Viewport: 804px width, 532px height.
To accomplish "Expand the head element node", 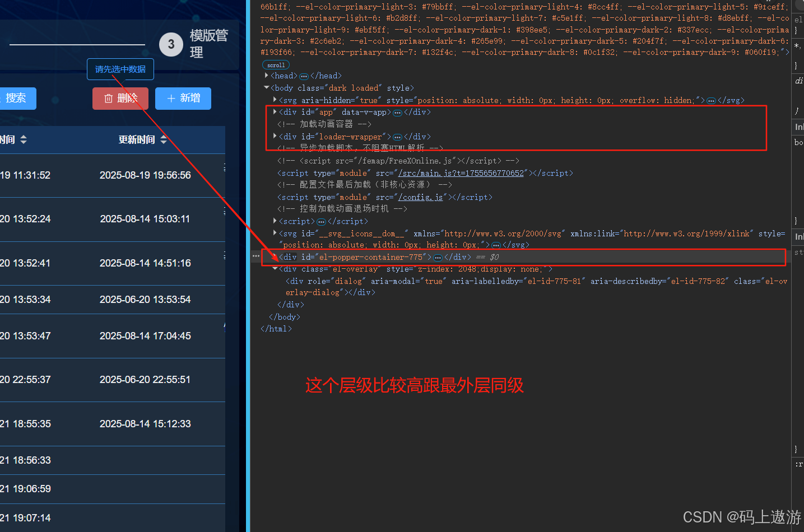I will (266, 76).
